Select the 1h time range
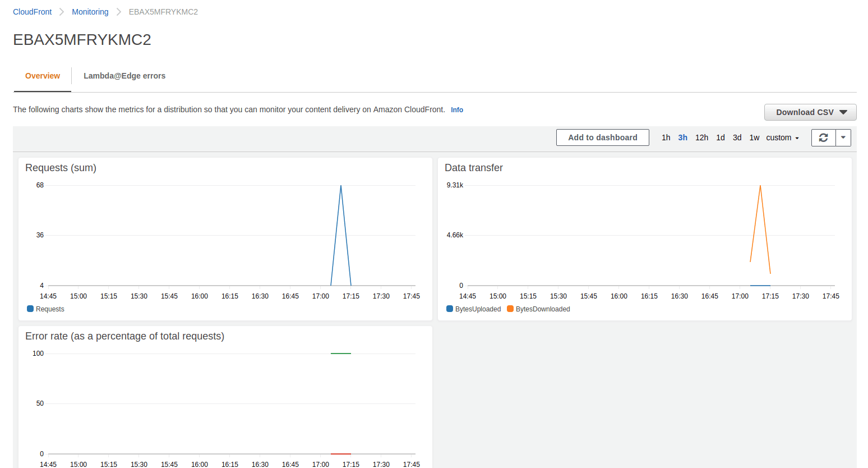The image size is (868, 468). pos(666,137)
